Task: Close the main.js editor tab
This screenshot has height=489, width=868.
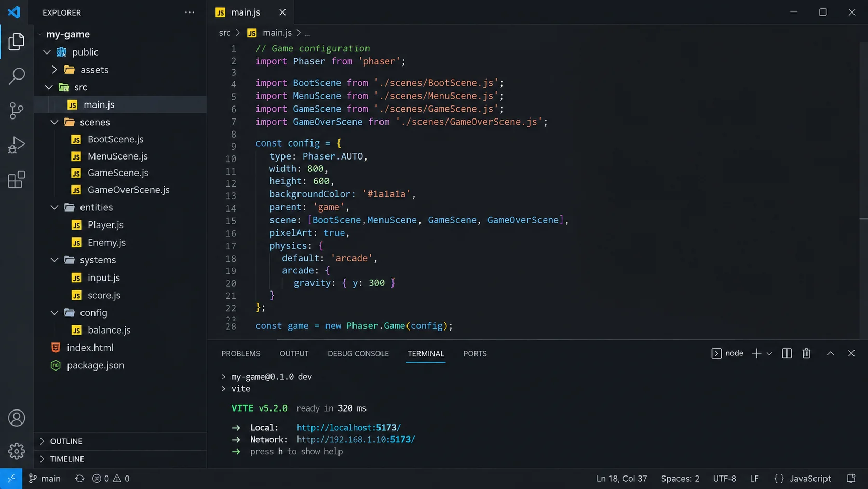Action: pyautogui.click(x=282, y=12)
